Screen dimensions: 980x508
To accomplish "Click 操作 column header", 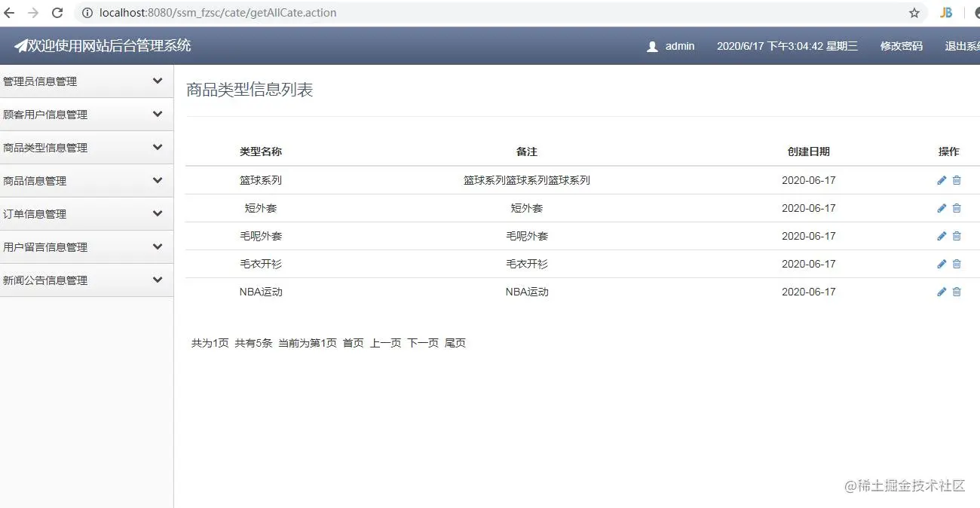I will [x=949, y=151].
